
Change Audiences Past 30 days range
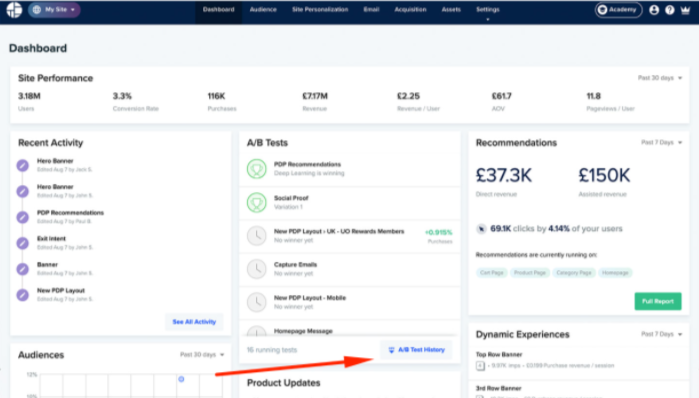coord(202,355)
